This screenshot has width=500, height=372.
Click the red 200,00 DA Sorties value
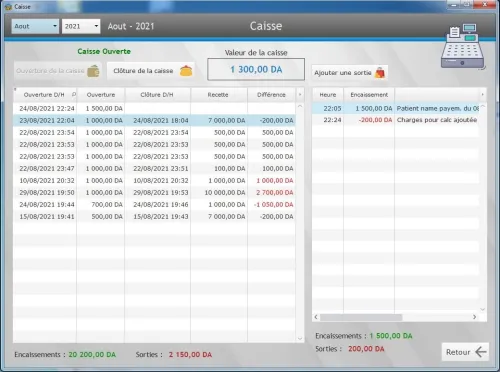coord(366,349)
